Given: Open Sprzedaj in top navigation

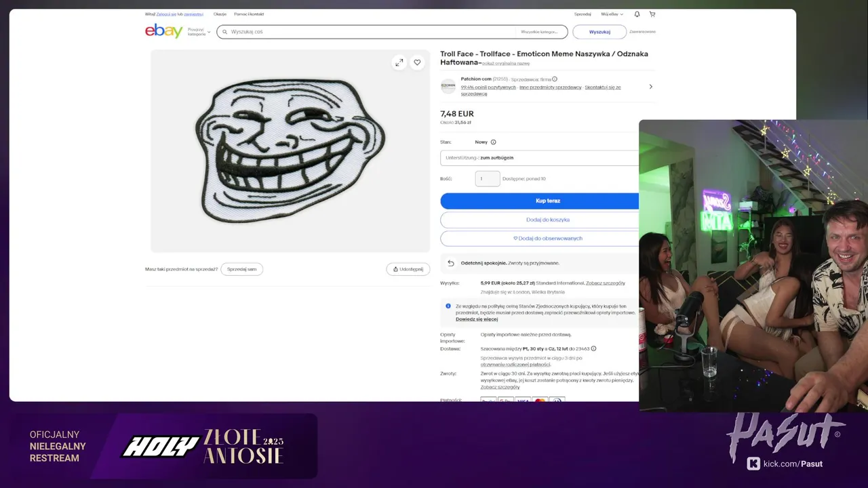Looking at the screenshot, I should tap(583, 14).
